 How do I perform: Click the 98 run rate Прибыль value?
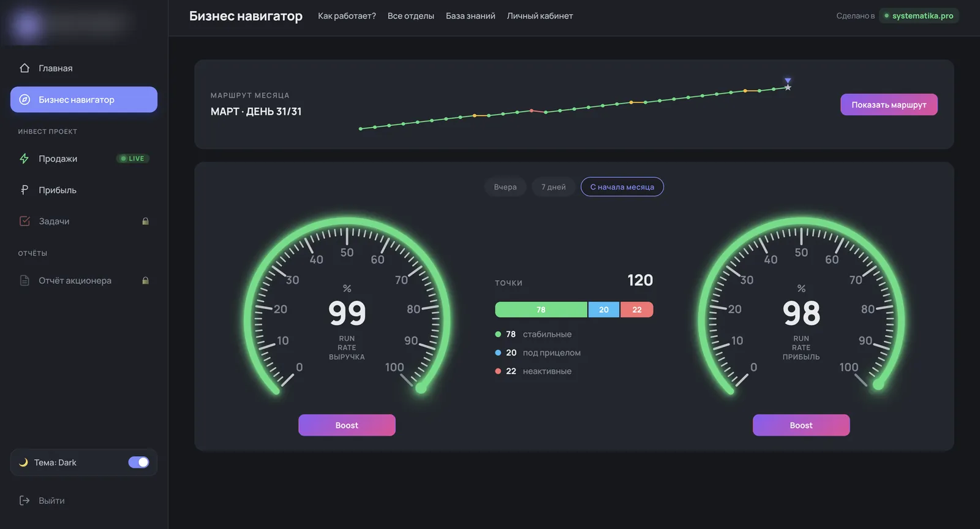[x=801, y=313]
